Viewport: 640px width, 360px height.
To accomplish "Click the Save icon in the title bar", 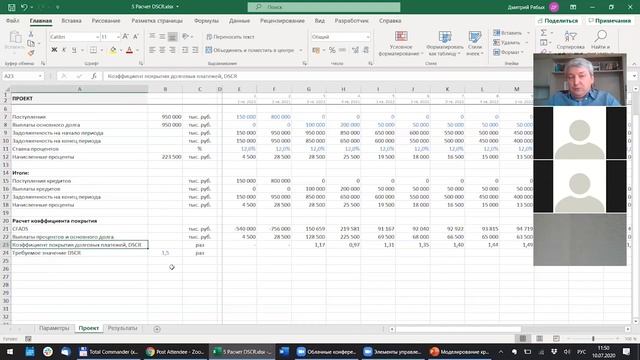I will click(x=11, y=7).
